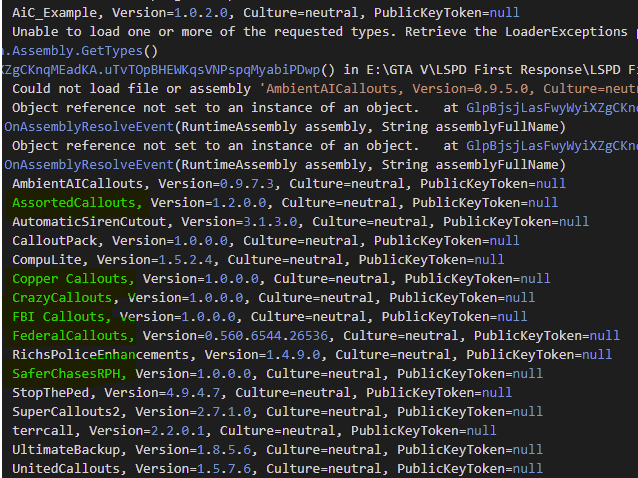Click the 'terrcall' assembly name
Image resolution: width=638 pixels, height=478 pixels.
tap(43, 430)
